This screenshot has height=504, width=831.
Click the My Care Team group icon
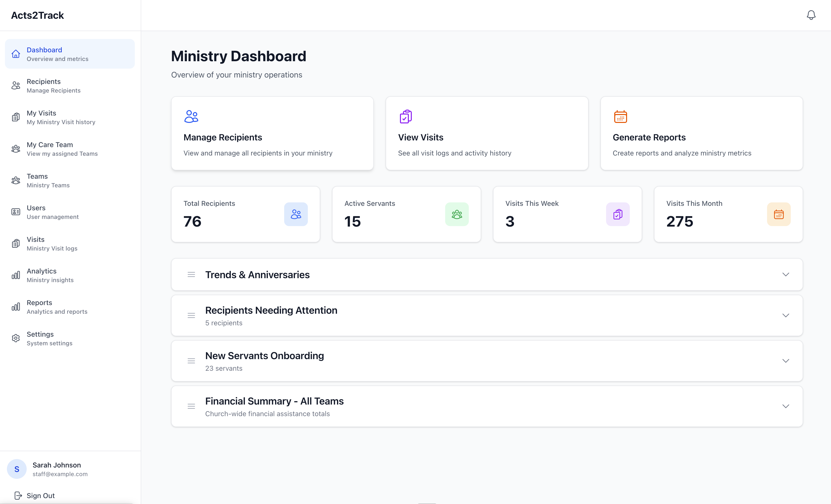pyautogui.click(x=16, y=148)
